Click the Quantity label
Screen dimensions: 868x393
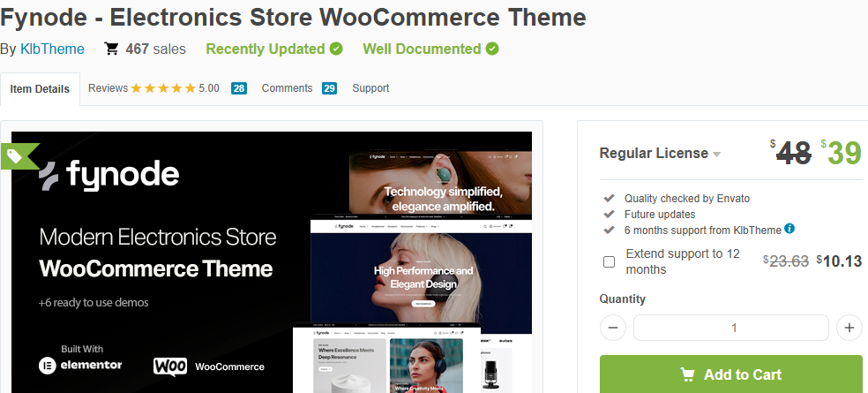coord(622,299)
